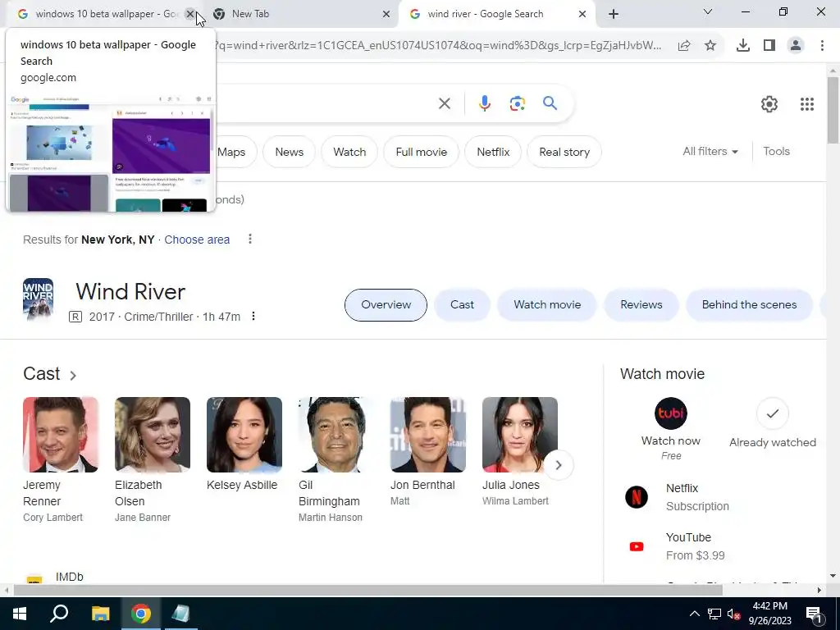
Task: Click the vertical page scrollbar
Action: click(x=833, y=109)
